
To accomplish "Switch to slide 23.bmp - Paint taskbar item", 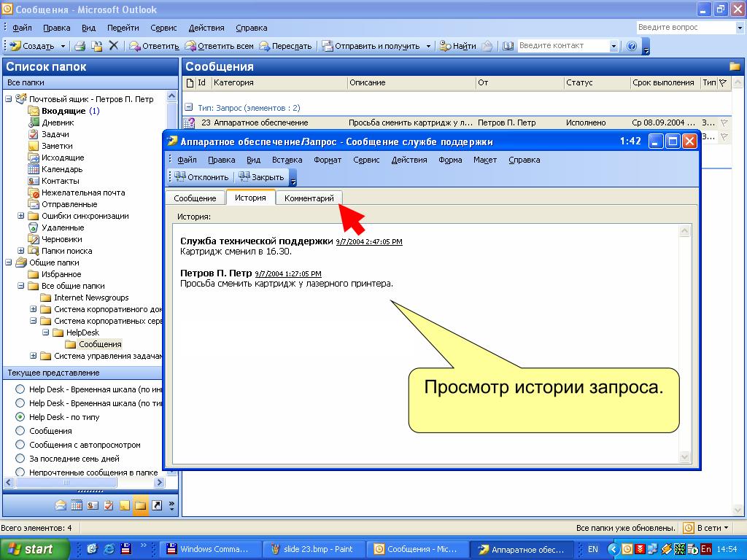I will 314,549.
